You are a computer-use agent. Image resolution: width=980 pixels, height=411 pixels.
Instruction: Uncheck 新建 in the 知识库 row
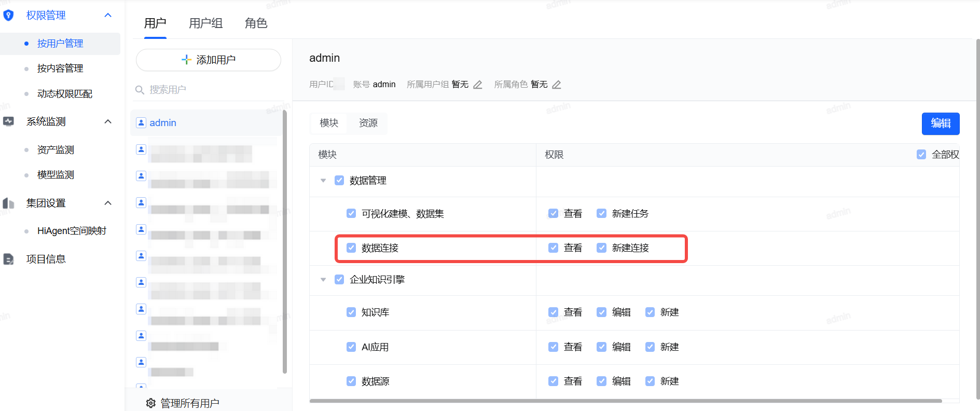point(650,312)
